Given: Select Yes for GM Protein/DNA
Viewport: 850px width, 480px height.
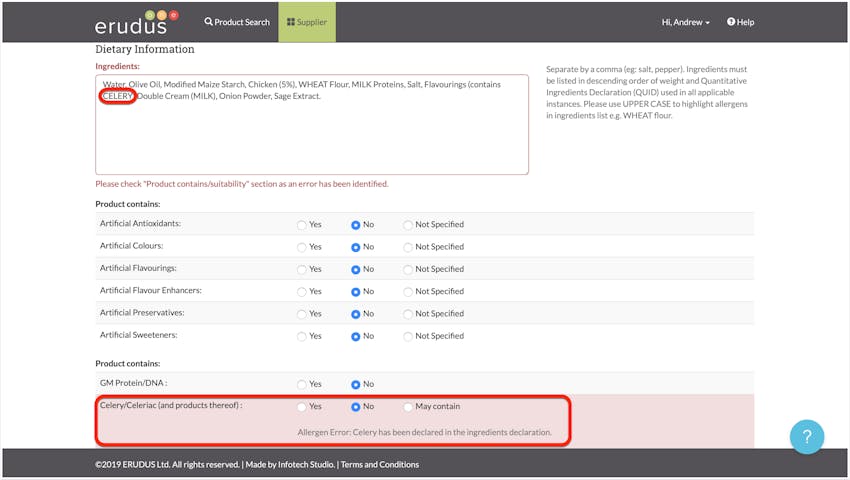Looking at the screenshot, I should coord(301,385).
